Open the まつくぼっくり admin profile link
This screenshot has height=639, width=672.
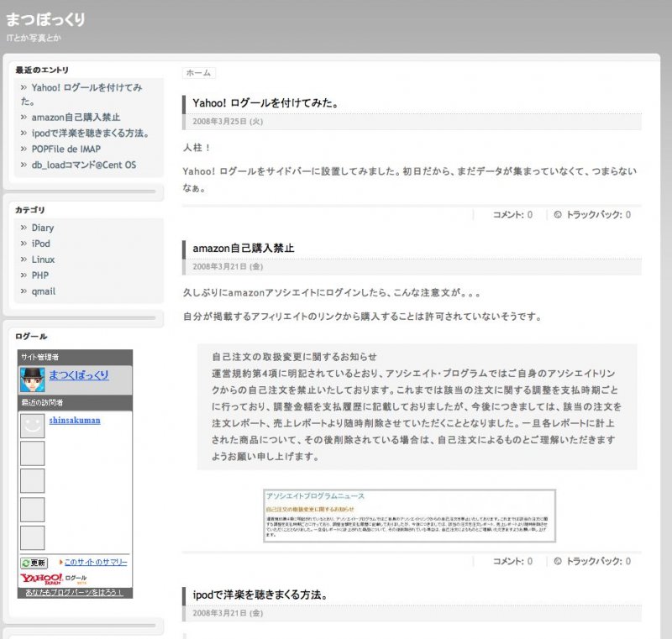pyautogui.click(x=79, y=375)
